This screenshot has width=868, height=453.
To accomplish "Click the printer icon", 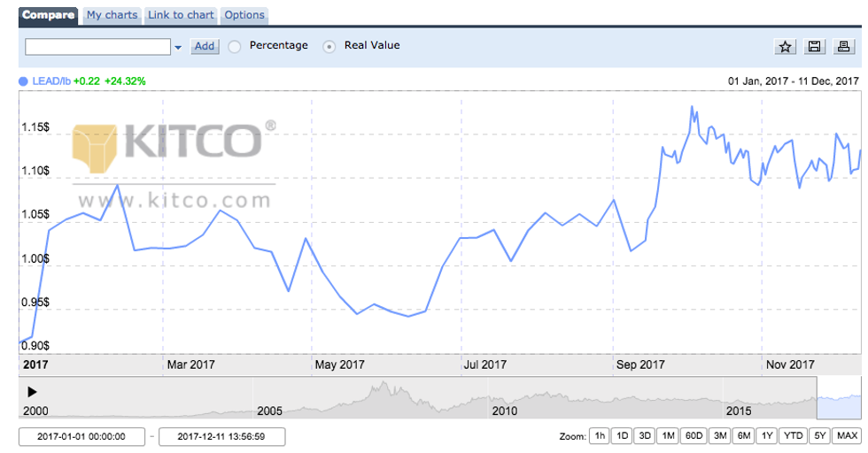I will (x=843, y=47).
